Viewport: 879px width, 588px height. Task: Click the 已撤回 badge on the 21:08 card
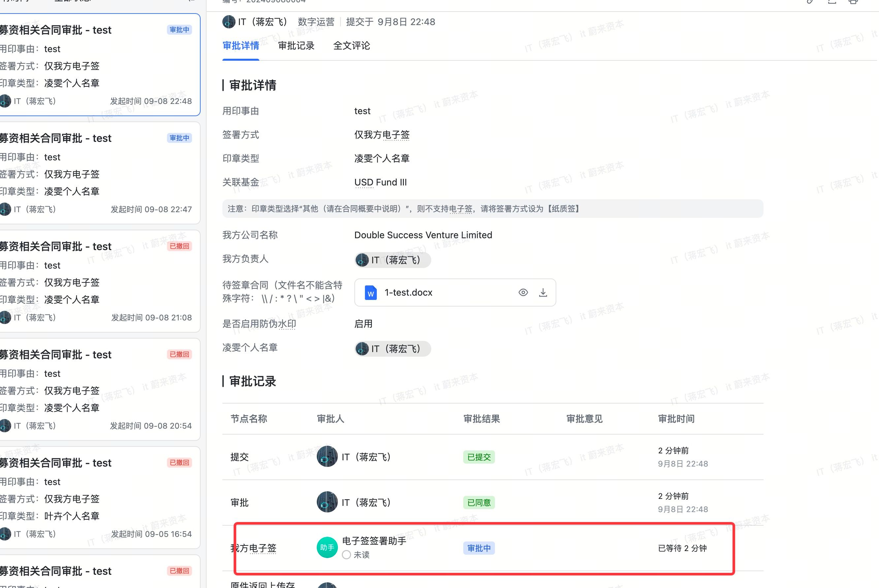179,246
